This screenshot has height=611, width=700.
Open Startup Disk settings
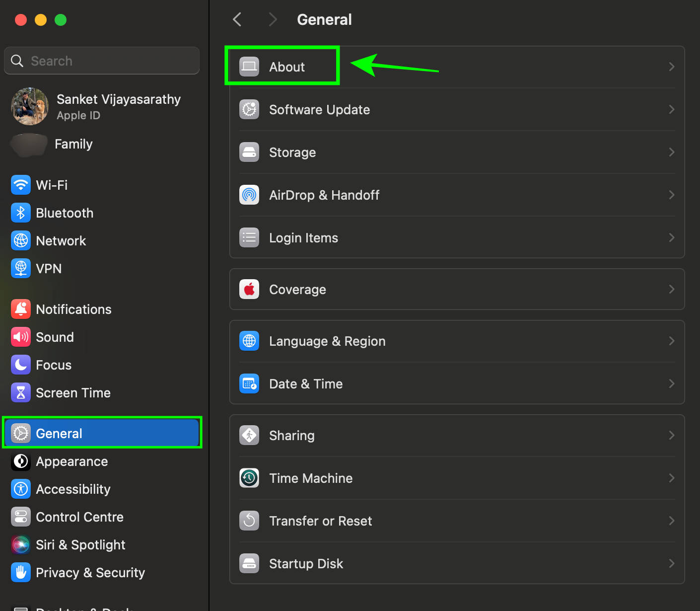coord(306,563)
